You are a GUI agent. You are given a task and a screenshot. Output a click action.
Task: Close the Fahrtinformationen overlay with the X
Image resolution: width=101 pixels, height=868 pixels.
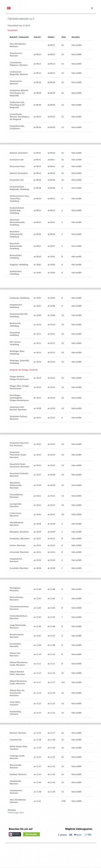(92, 8)
